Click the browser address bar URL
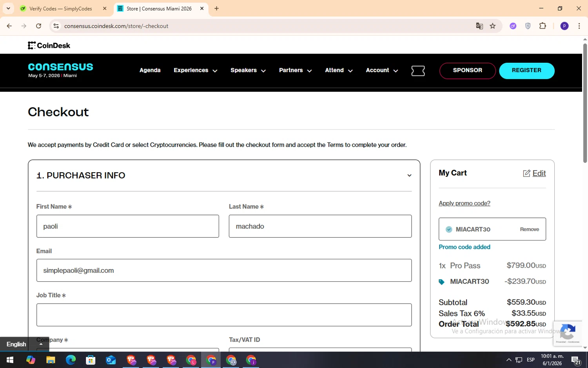Screen dimensions: 588x368 116,26
